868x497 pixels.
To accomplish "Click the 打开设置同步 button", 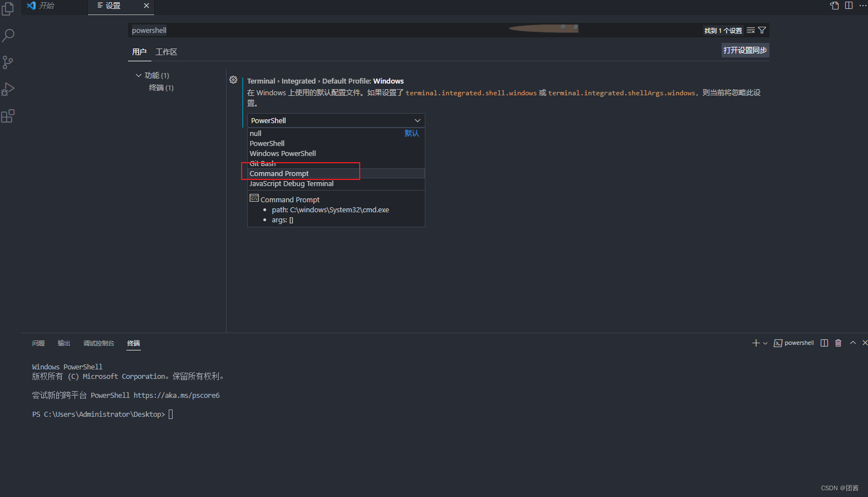I will click(x=745, y=50).
